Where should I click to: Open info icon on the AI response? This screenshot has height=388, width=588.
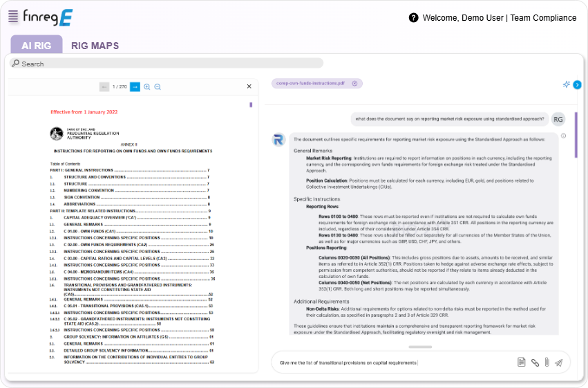point(563,136)
